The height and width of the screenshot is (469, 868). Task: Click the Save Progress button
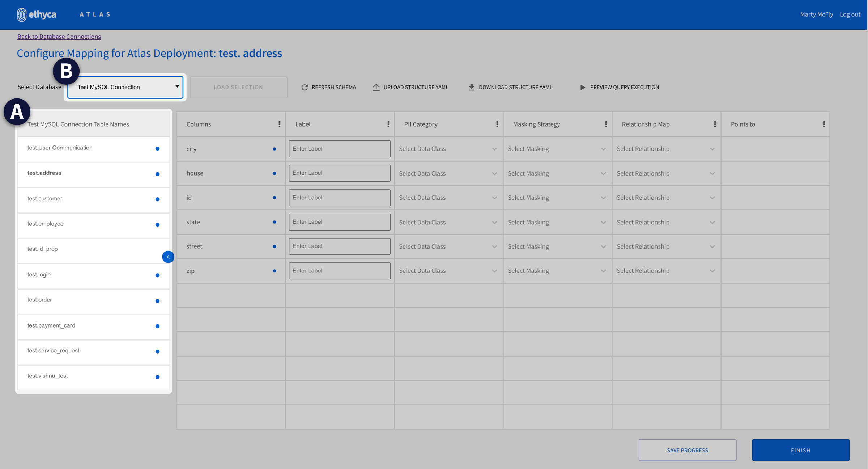pos(687,450)
